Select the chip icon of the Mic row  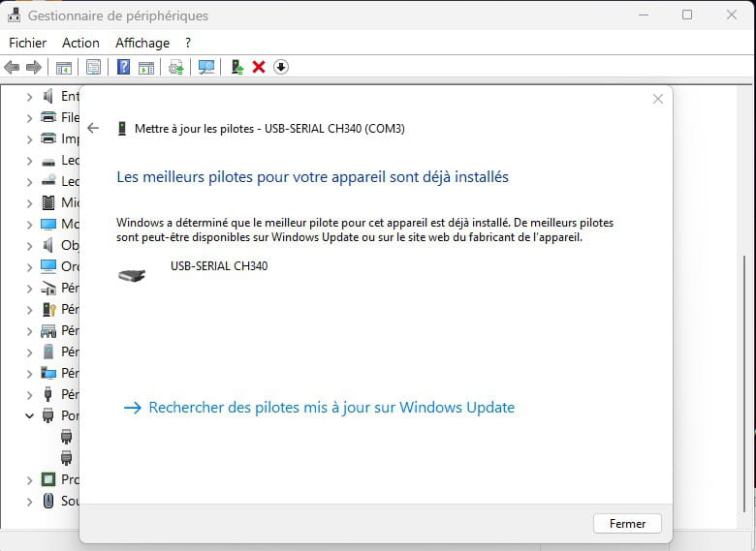point(48,202)
